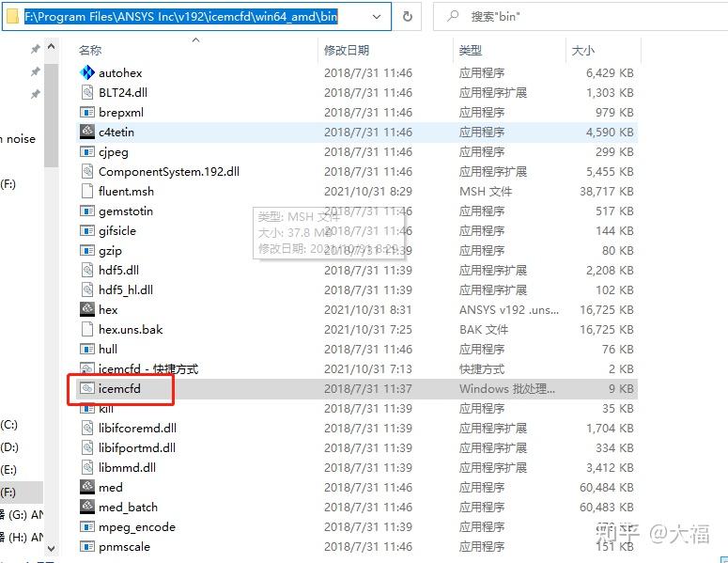Screen dimensions: 728x563
Task: Click "快捷方式" type cell of icemcfd shortcut
Action: 482,368
